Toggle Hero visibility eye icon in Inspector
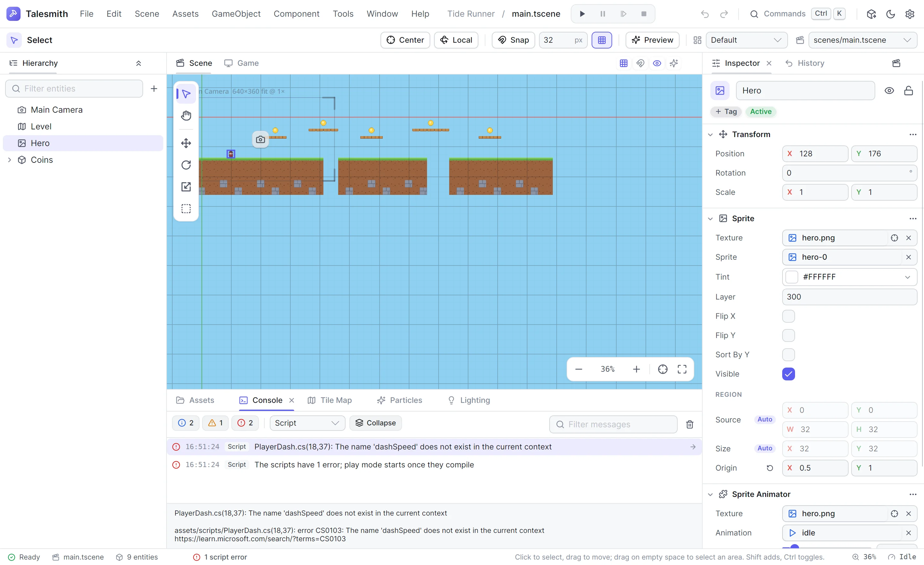924x565 pixels. [889, 91]
